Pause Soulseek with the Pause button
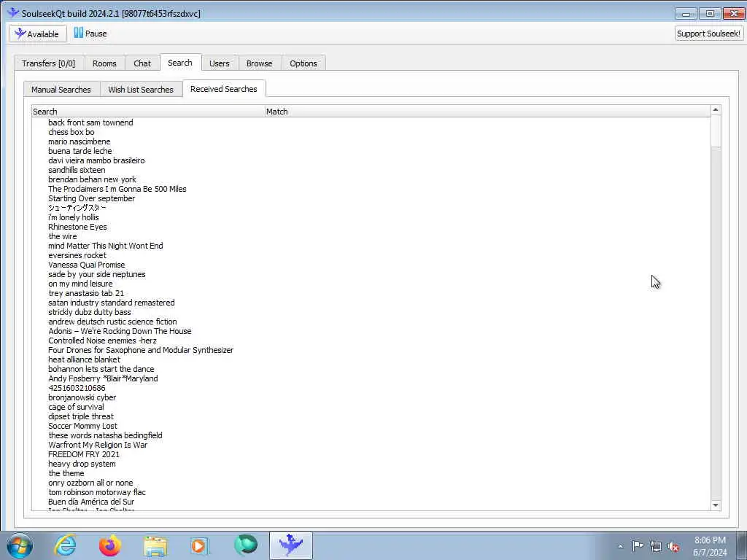Screen dimensions: 747x560 coord(90,34)
